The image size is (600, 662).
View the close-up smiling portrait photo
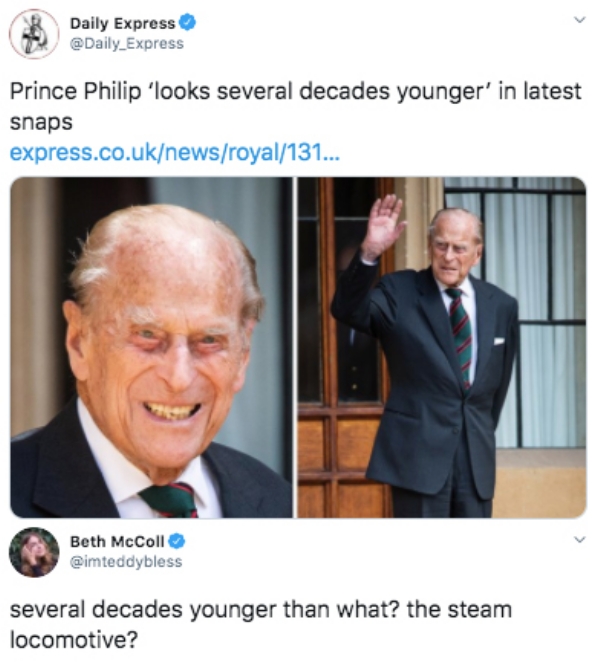click(151, 347)
